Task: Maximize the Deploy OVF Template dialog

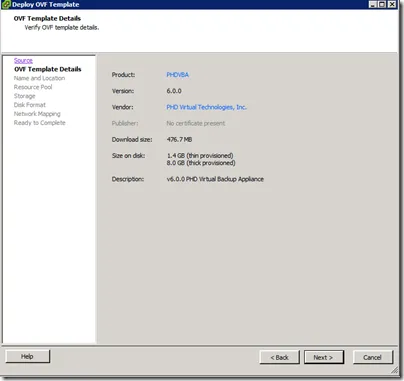Action: point(382,4)
